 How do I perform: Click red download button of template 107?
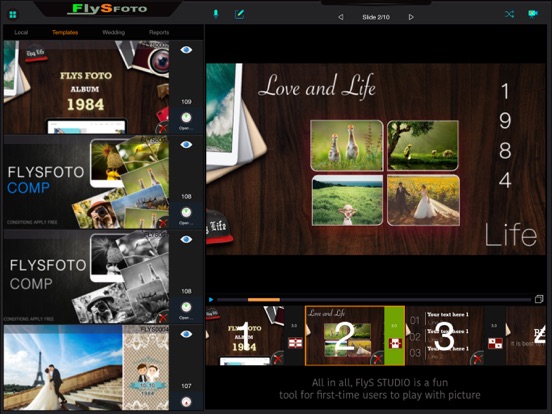[x=186, y=402]
